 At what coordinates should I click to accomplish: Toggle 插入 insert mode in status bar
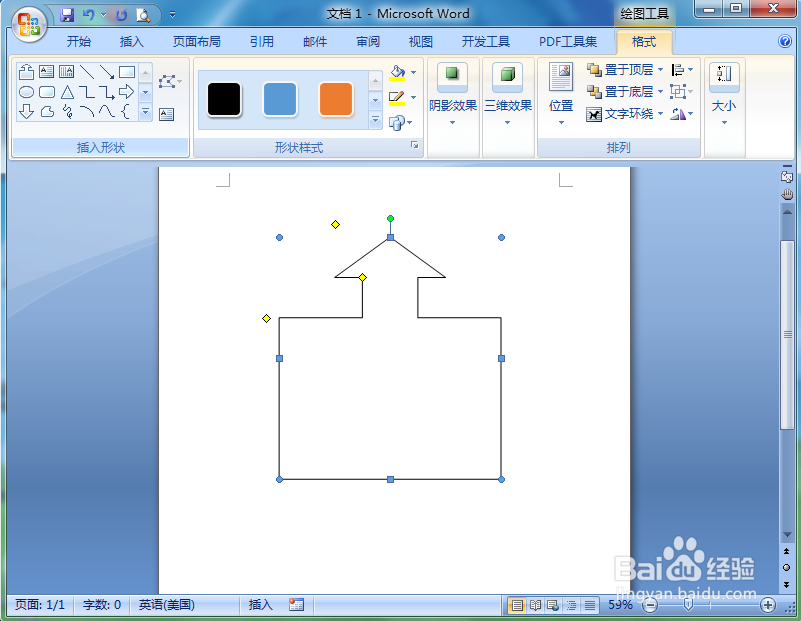pyautogui.click(x=261, y=605)
